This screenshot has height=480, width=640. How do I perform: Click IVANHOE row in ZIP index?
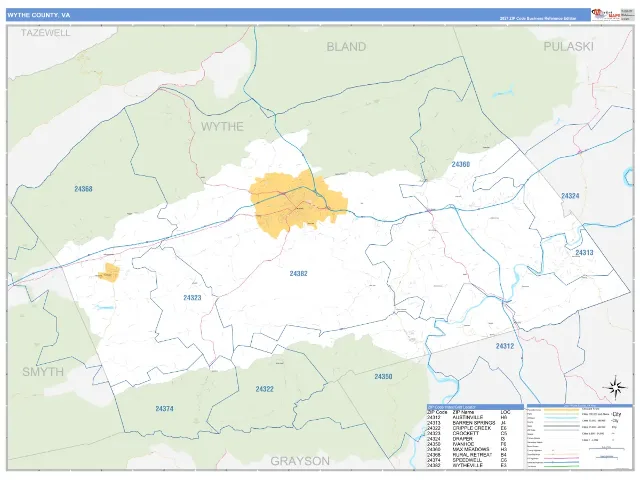(468, 444)
